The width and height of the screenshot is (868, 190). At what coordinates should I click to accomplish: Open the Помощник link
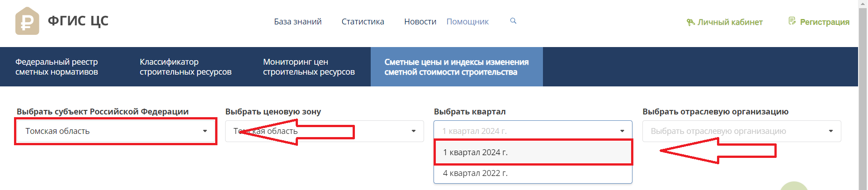[x=467, y=22]
